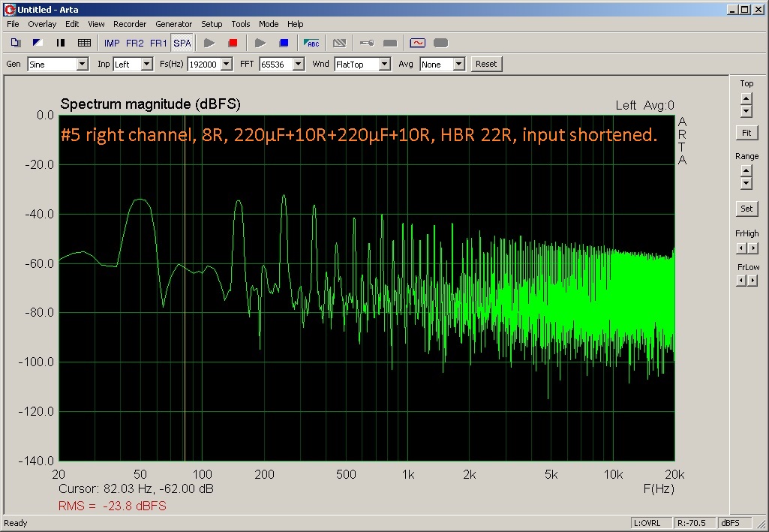Click gray rectangle icon beside key icon

[390, 44]
